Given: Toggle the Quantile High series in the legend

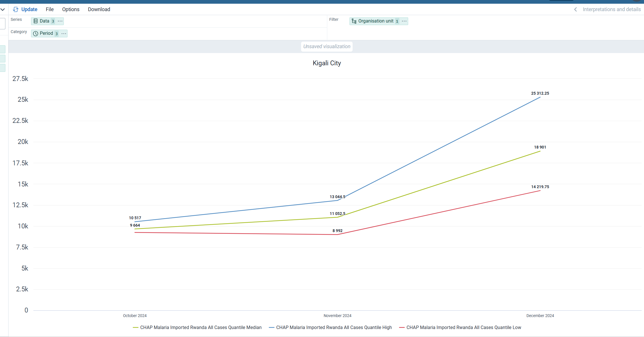Looking at the screenshot, I should click(334, 327).
